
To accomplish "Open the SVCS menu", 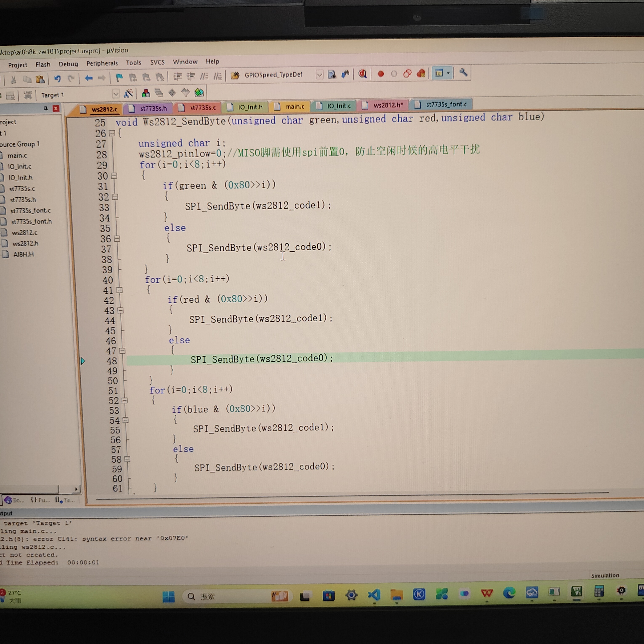I will point(157,62).
